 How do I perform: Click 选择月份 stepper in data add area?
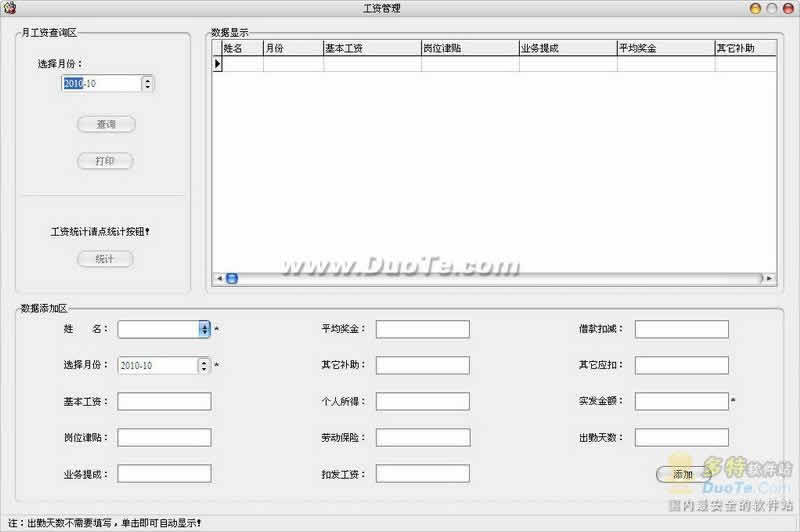point(204,366)
